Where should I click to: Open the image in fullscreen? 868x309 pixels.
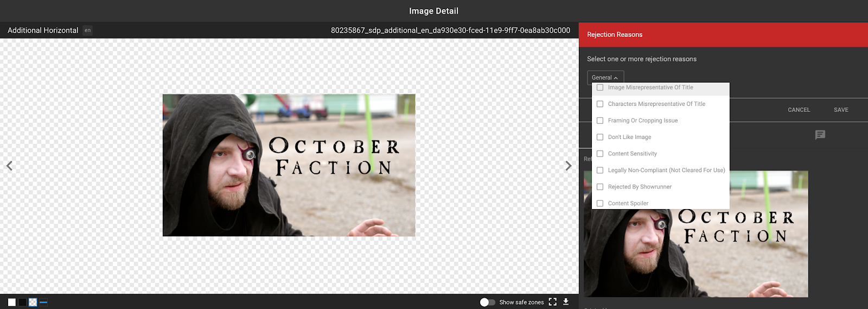(x=552, y=302)
